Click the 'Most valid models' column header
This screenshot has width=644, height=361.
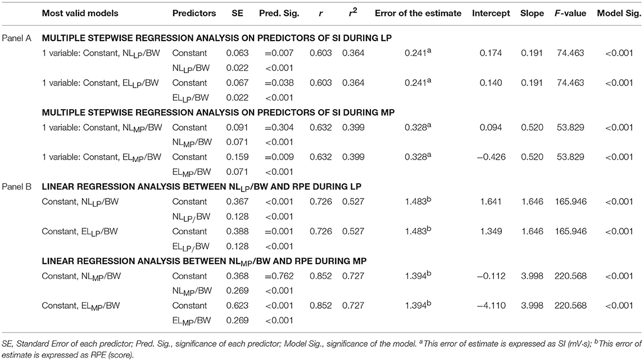click(80, 13)
